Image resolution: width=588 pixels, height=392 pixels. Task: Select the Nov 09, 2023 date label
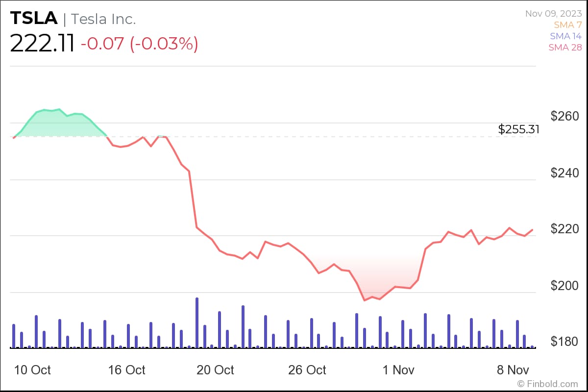click(x=553, y=13)
